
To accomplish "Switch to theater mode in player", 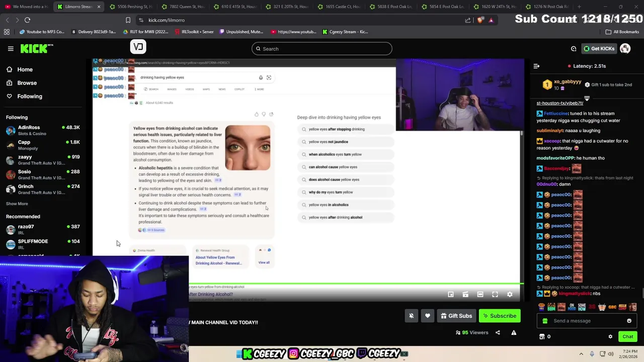I will (x=480, y=295).
